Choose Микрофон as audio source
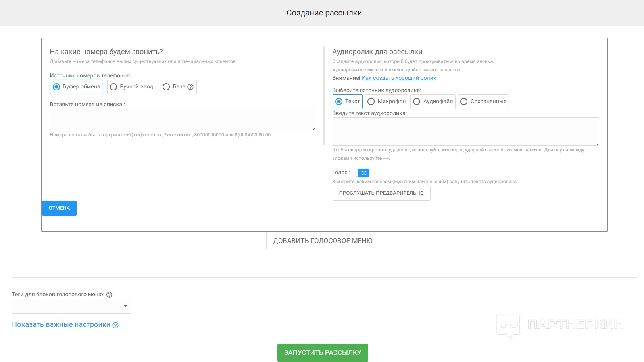Screen dimensions: 644x362 coord(371,102)
